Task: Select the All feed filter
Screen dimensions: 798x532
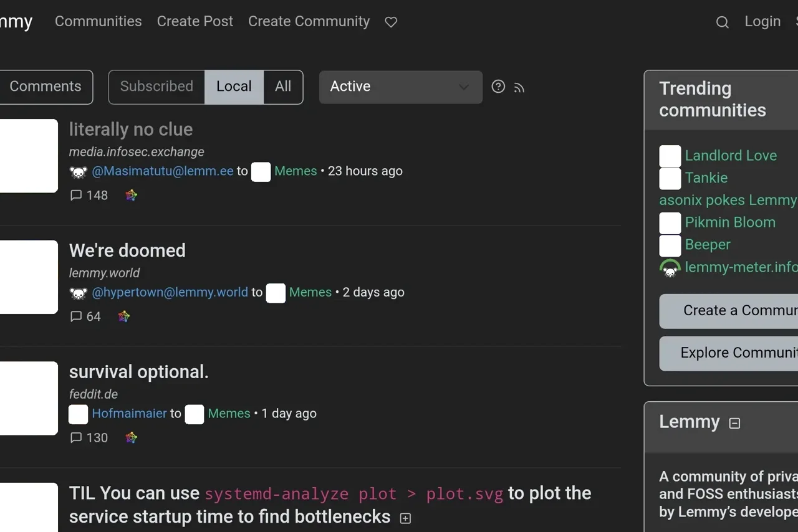Action: 283,87
